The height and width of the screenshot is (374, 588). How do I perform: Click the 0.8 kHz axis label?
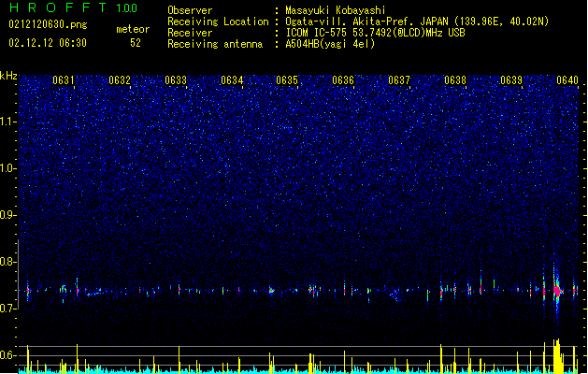click(7, 262)
